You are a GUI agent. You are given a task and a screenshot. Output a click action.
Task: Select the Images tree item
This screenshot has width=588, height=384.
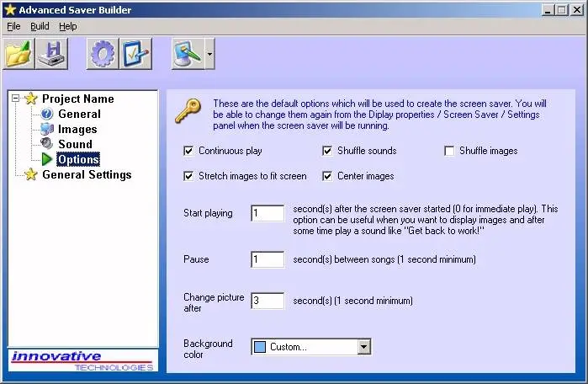click(77, 129)
